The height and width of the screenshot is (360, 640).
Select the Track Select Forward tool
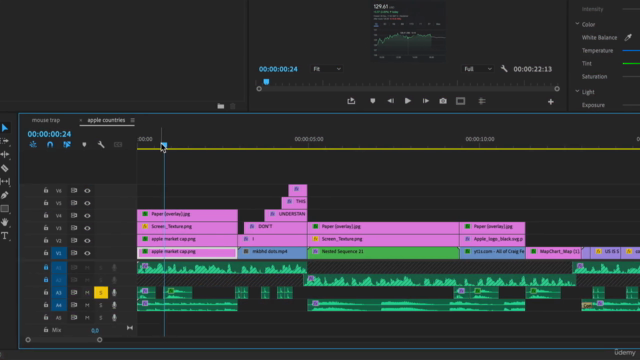point(5,141)
